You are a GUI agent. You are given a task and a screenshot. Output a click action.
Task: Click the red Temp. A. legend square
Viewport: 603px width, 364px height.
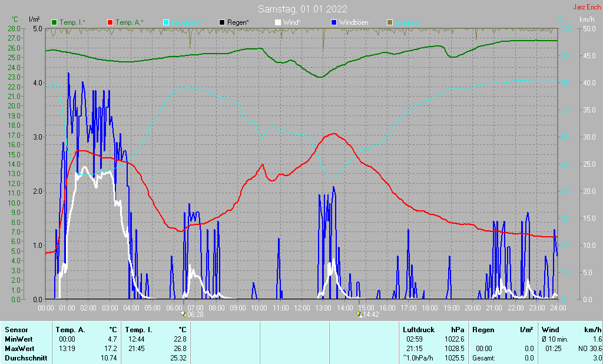pyautogui.click(x=111, y=22)
